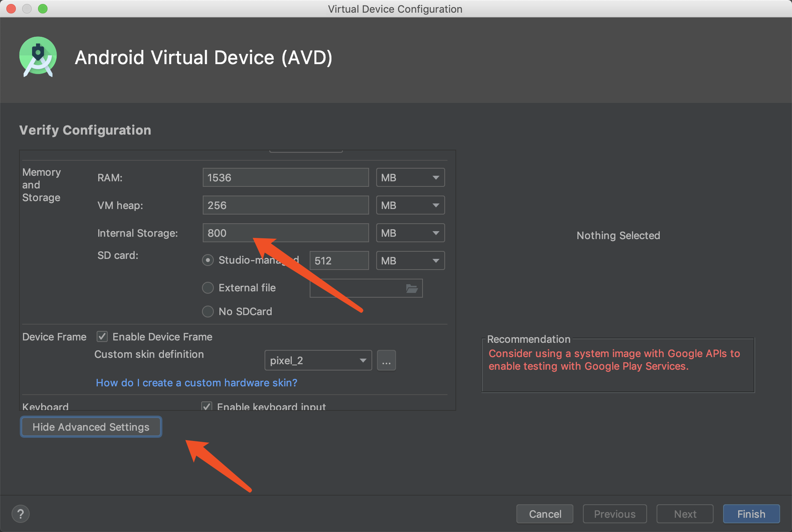Click the Android Studio AVD logo
The height and width of the screenshot is (532, 792).
click(38, 57)
